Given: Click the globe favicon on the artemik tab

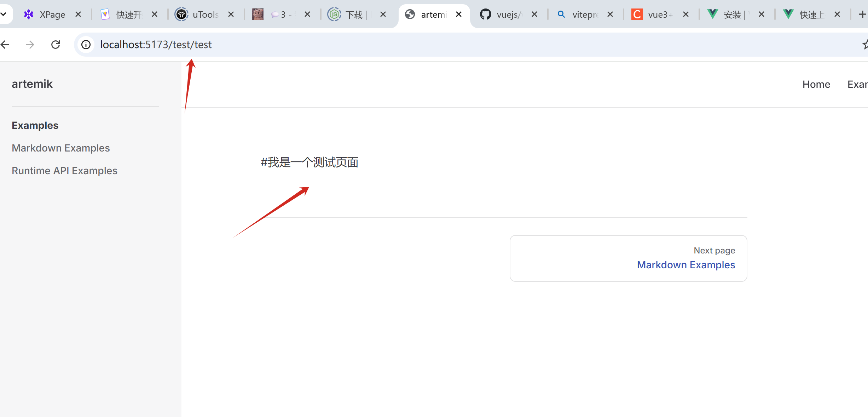Looking at the screenshot, I should (x=410, y=14).
